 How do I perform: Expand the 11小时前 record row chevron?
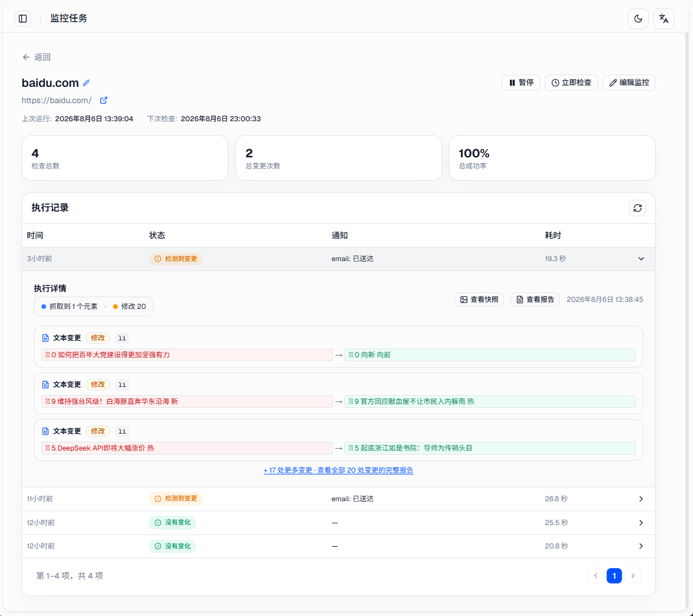tap(641, 499)
